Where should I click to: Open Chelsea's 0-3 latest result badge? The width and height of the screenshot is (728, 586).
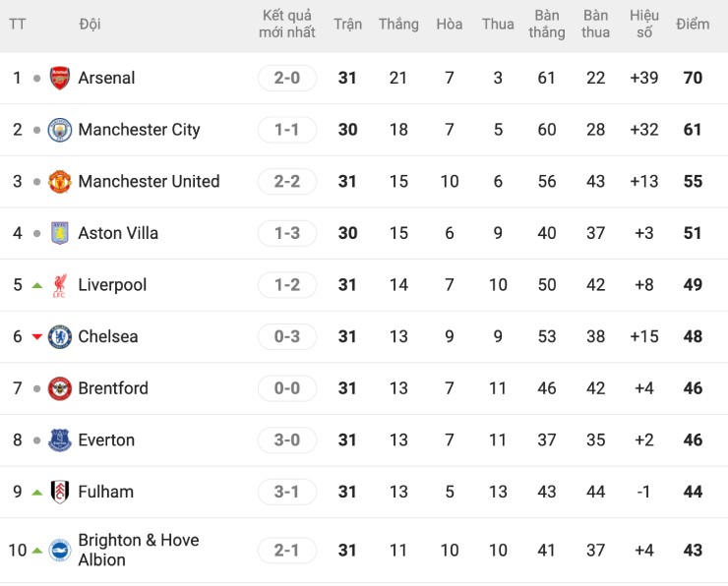[287, 337]
